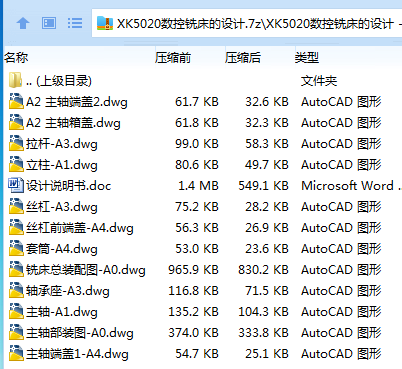Select file name 立柱-A1.dwg
The width and height of the screenshot is (402, 369).
[x=62, y=165]
